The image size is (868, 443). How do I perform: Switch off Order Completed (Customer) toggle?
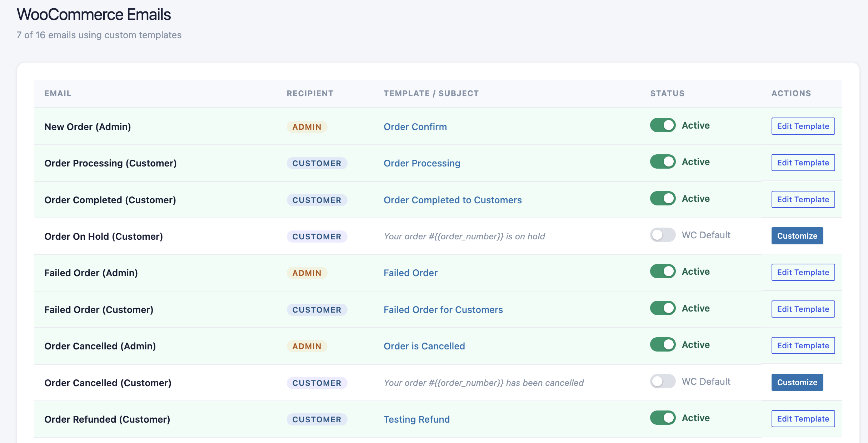tap(663, 199)
